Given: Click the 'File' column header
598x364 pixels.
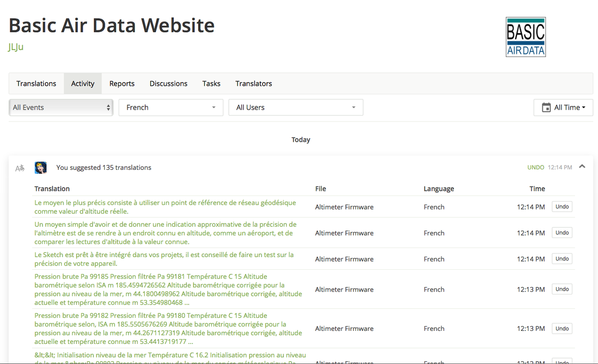Looking at the screenshot, I should click(320, 189).
